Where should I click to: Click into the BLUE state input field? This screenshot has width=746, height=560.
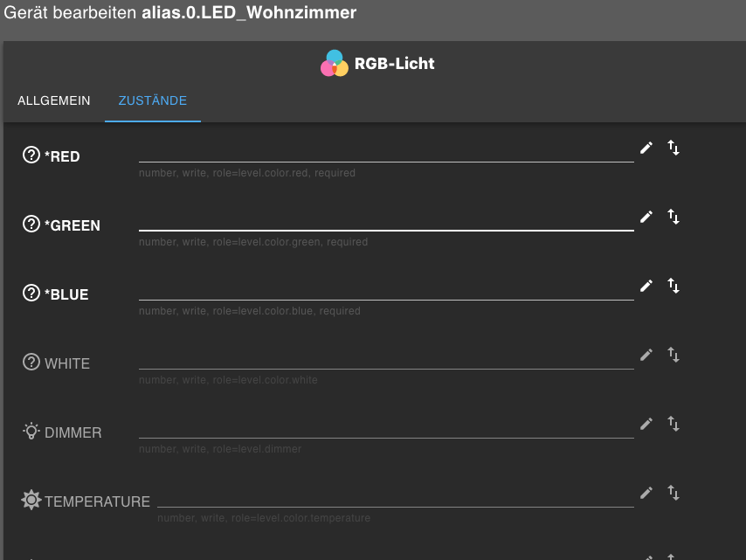tap(386, 290)
